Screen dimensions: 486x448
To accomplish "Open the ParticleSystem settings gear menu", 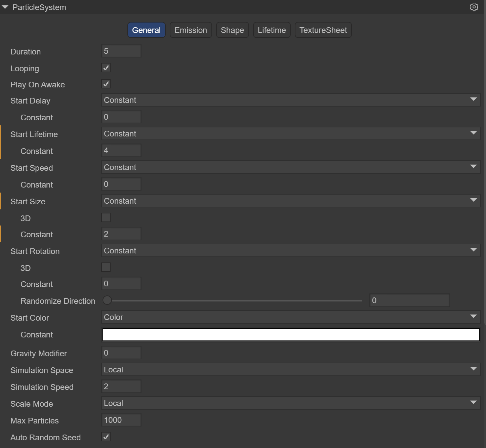I will coord(474,7).
